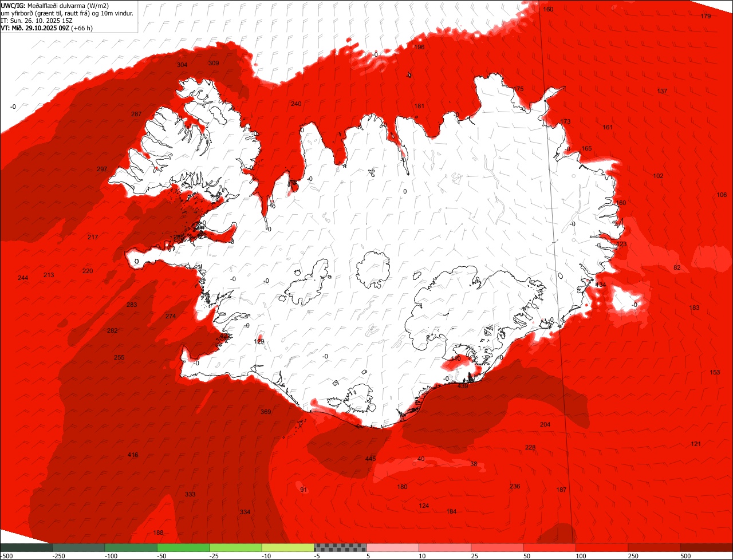Screen dimensions: 733x560
Task: Click the darkest green legend swatch between -500 and -250
Action: (26, 547)
